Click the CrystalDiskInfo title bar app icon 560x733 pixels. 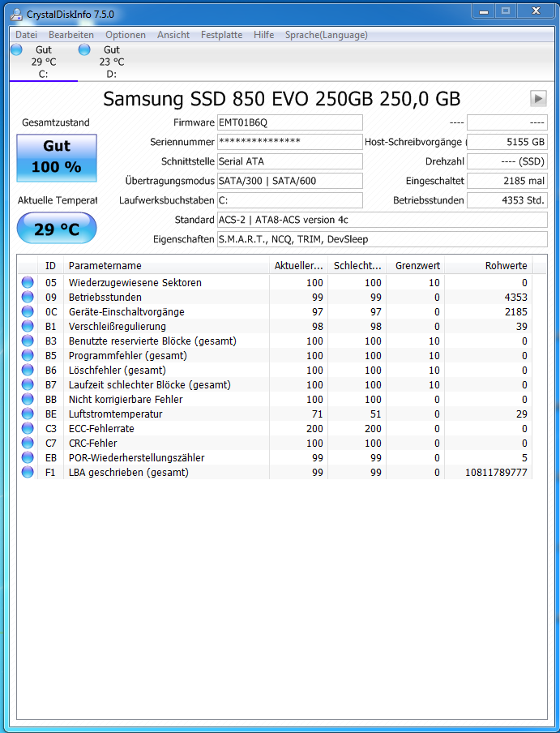16,15
